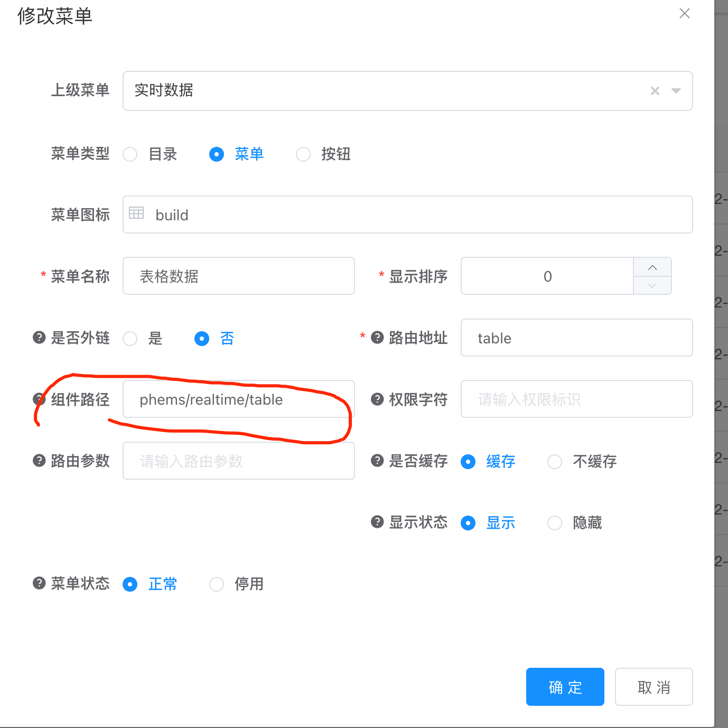This screenshot has width=728, height=728.
Task: Click help icon beside 是否外链 label
Action: click(x=39, y=337)
